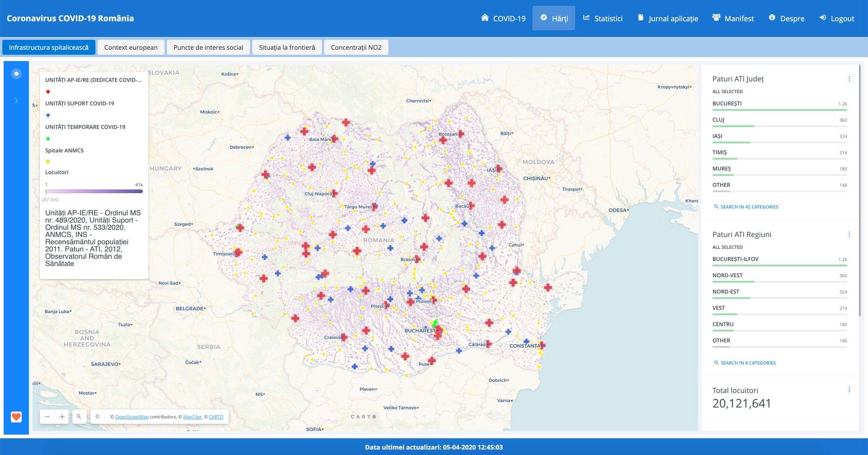
Task: Click the red cross marker at Ploiești
Action: point(434,300)
